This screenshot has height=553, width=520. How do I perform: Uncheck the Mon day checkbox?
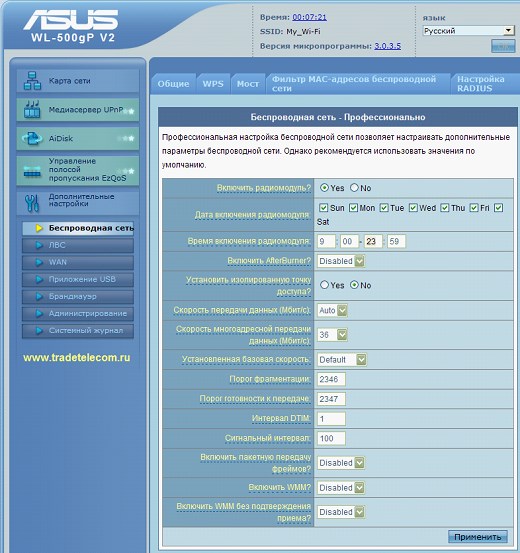(353, 208)
